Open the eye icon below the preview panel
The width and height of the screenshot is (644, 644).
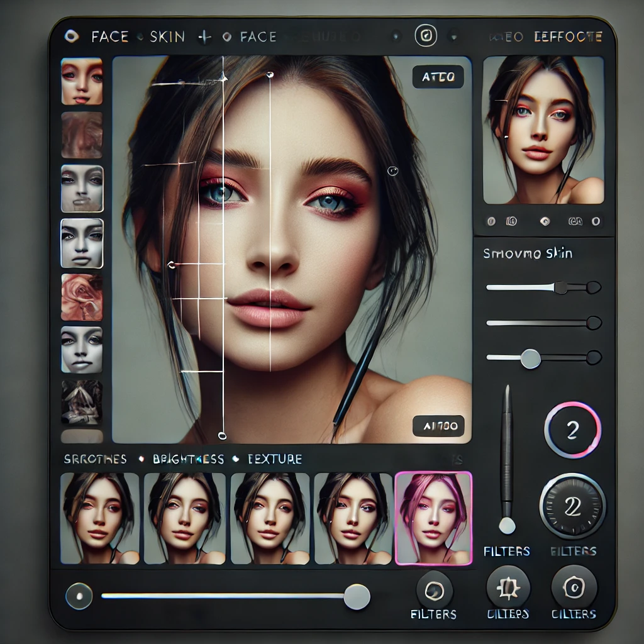(545, 221)
